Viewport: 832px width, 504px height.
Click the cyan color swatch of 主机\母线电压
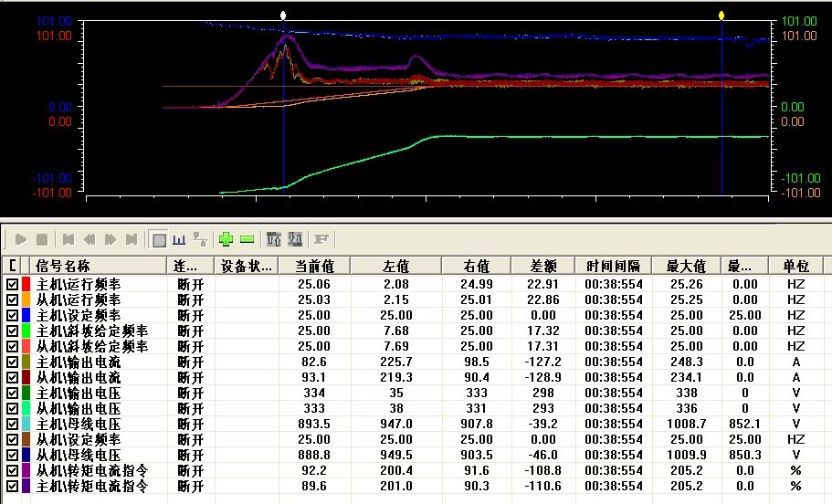26,424
